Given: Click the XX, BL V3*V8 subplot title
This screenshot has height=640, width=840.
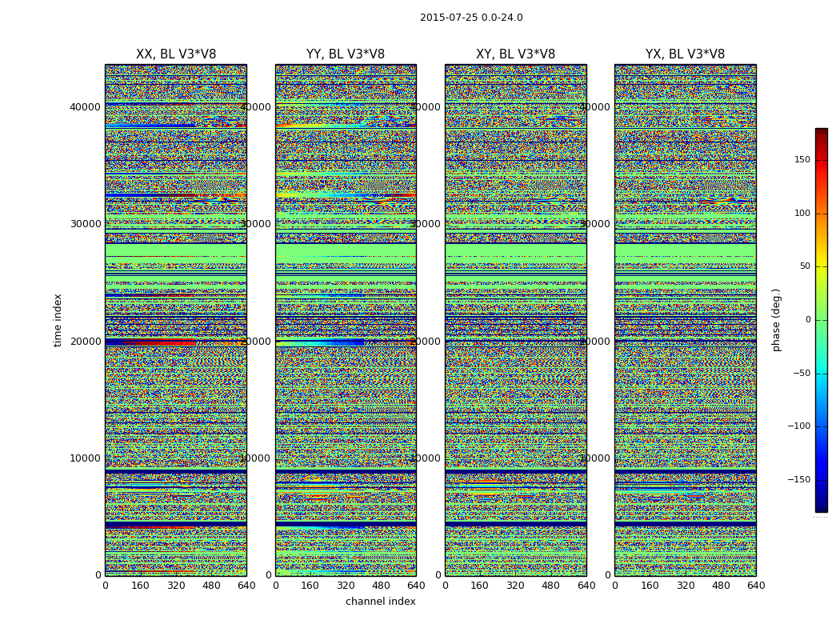Looking at the screenshot, I should point(176,54).
